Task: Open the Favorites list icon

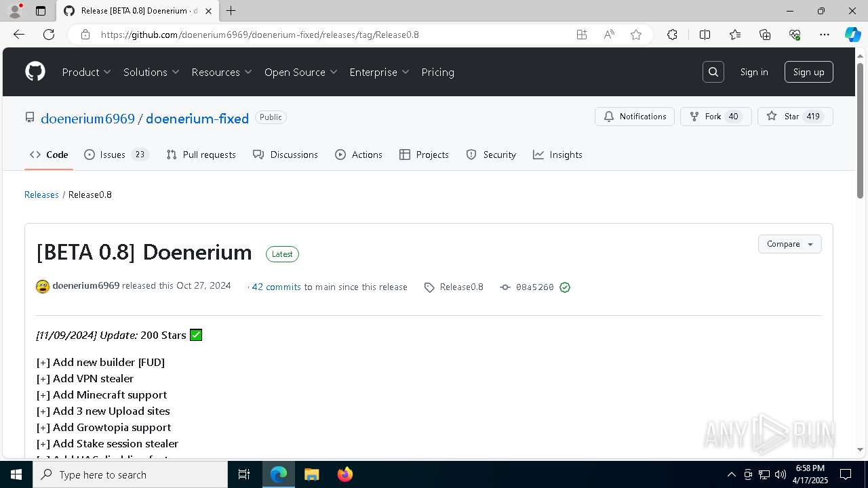Action: [735, 35]
